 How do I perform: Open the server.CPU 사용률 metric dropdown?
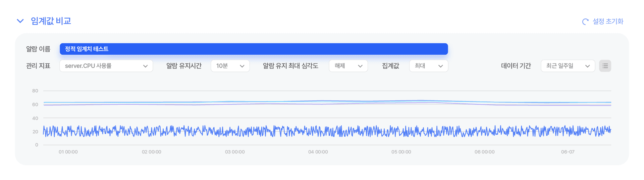click(106, 66)
